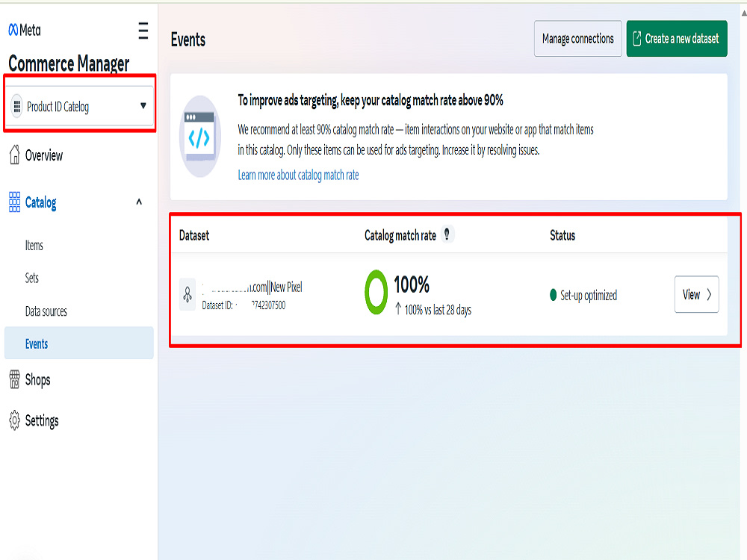Click the external-link icon on Create dataset
The width and height of the screenshot is (747, 560).
(x=637, y=39)
